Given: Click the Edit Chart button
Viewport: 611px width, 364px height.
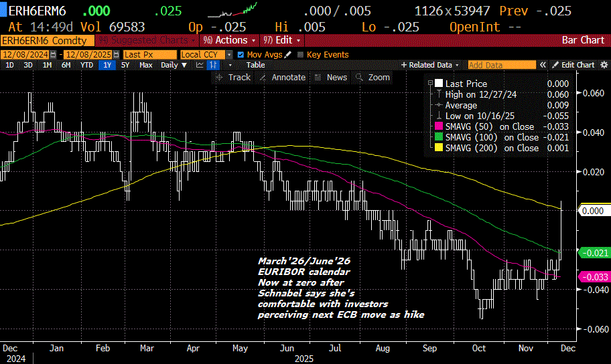Looking at the screenshot, I should 573,65.
